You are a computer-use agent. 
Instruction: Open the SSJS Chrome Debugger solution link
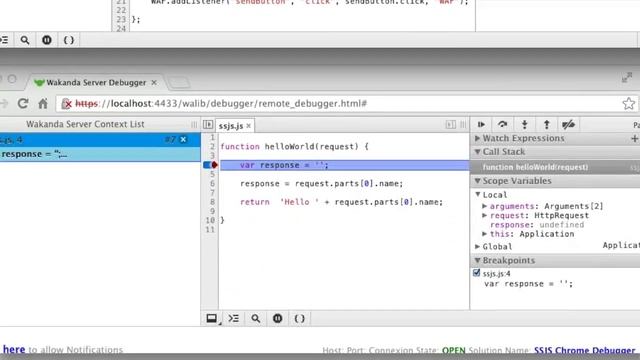(x=584, y=350)
